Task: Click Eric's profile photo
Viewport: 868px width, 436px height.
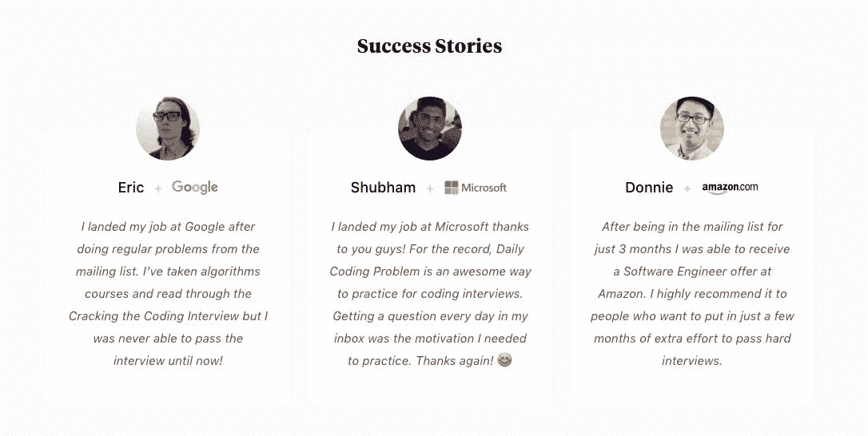Action: point(168,129)
